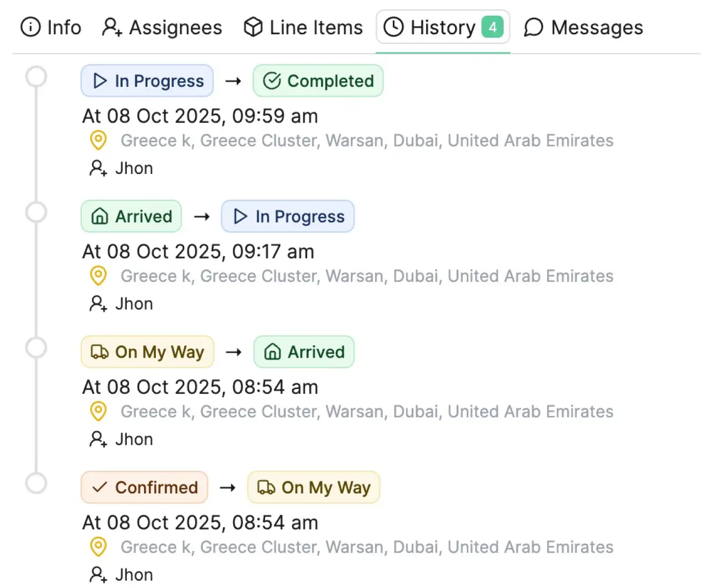Click the checkmark icon in the Confirmed badge

99,488
